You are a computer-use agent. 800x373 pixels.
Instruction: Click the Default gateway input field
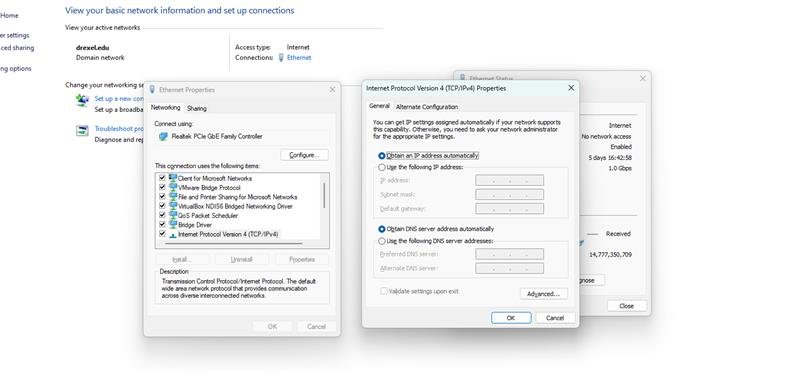(x=509, y=209)
